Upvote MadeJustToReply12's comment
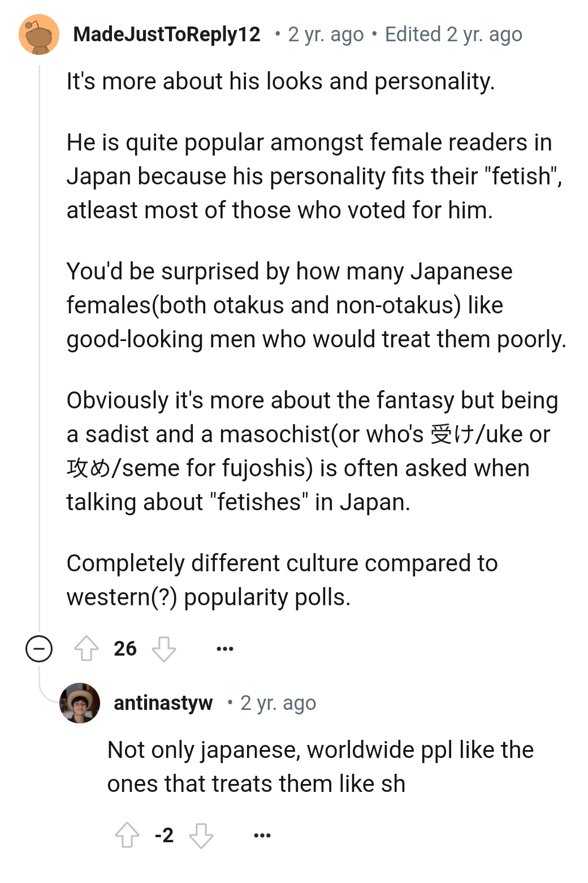The image size is (588, 883). 87,648
